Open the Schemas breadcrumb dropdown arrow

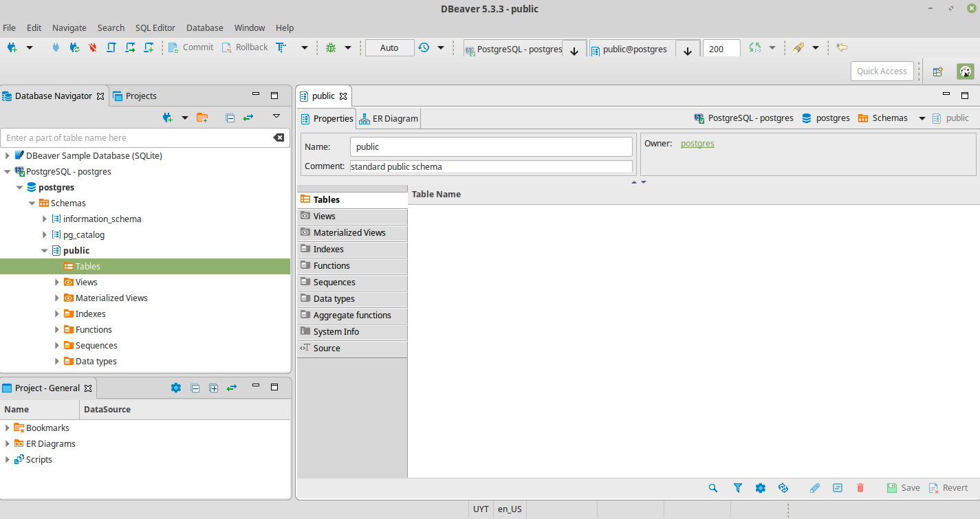coord(922,118)
